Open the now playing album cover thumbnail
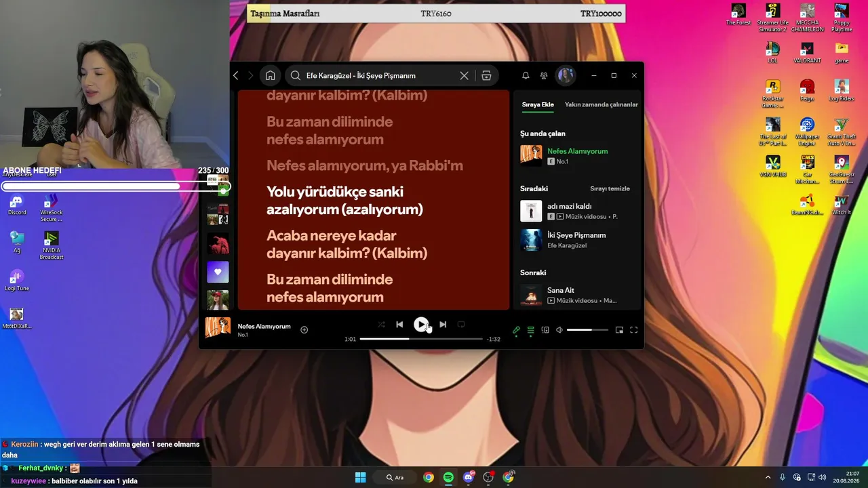Viewport: 868px width, 488px height. coord(218,328)
